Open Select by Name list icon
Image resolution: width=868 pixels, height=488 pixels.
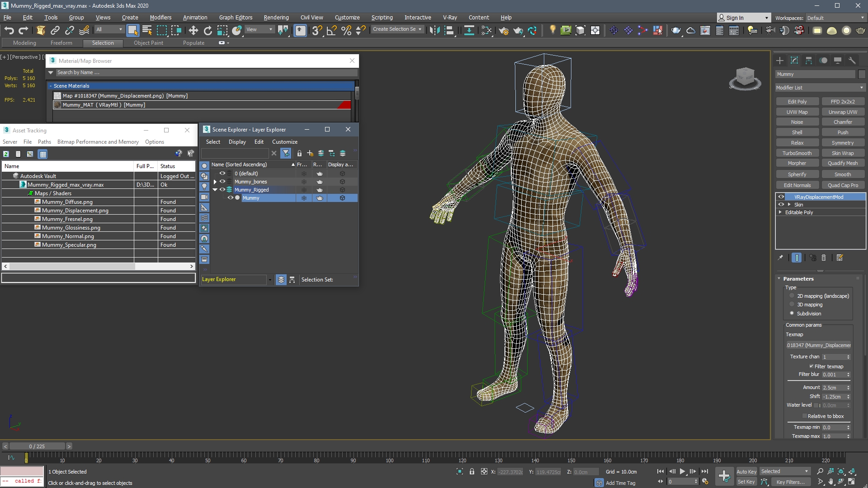pos(147,30)
